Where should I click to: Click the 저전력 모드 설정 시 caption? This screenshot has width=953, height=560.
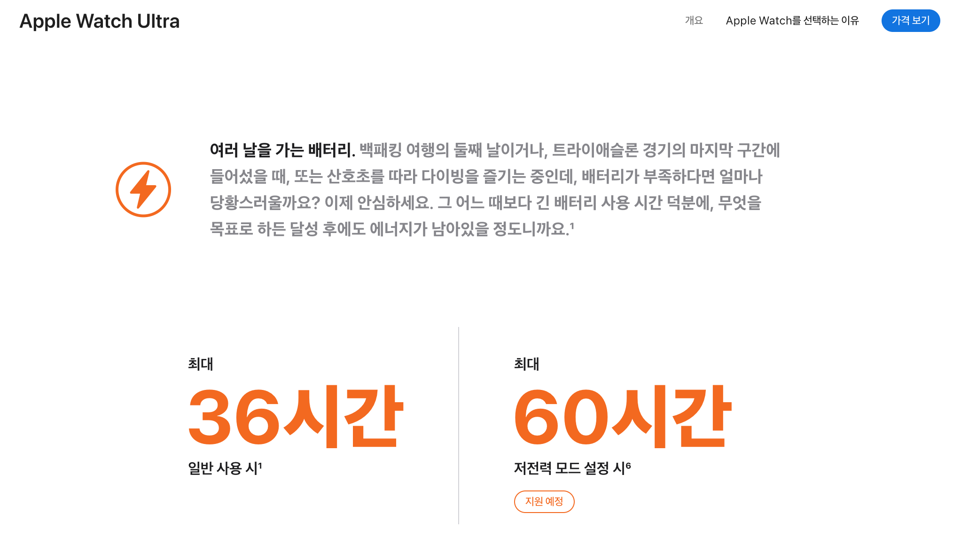point(569,468)
